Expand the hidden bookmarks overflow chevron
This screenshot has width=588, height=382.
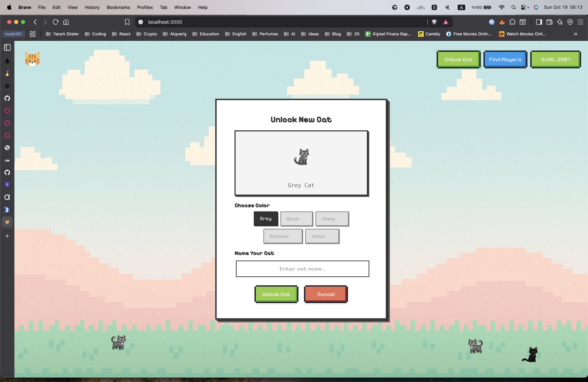point(575,34)
